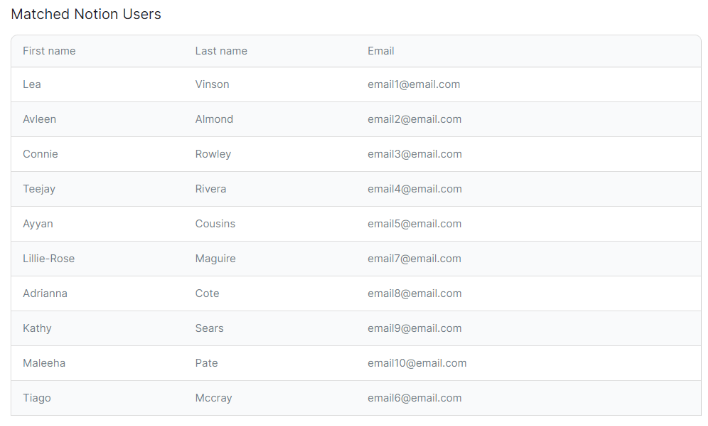This screenshot has height=426, width=708.
Task: Click the email3@email.com cell
Action: click(x=414, y=154)
